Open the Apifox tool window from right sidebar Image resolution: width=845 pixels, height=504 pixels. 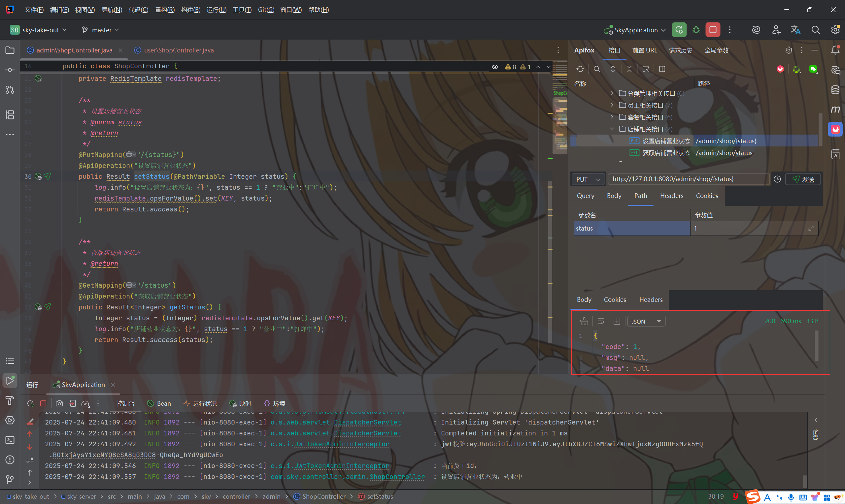[835, 129]
